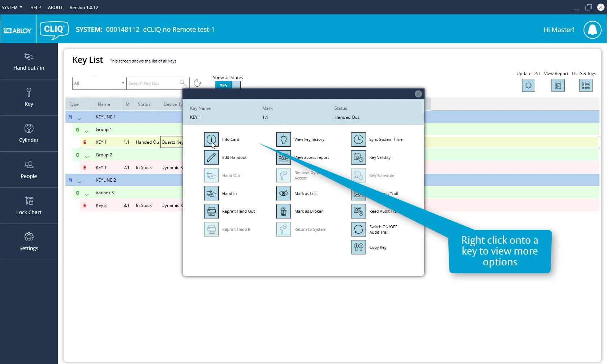The height and width of the screenshot is (364, 607).
Task: Open the Settings section in sidebar
Action: [x=29, y=242]
